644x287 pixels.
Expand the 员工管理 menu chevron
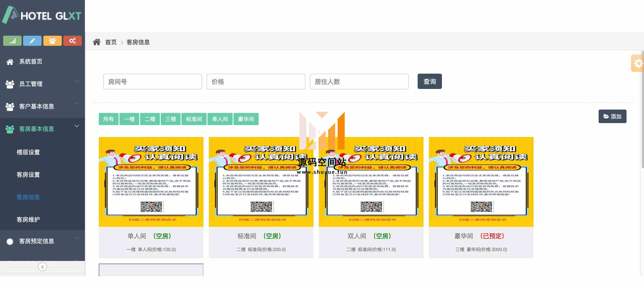pos(77,81)
